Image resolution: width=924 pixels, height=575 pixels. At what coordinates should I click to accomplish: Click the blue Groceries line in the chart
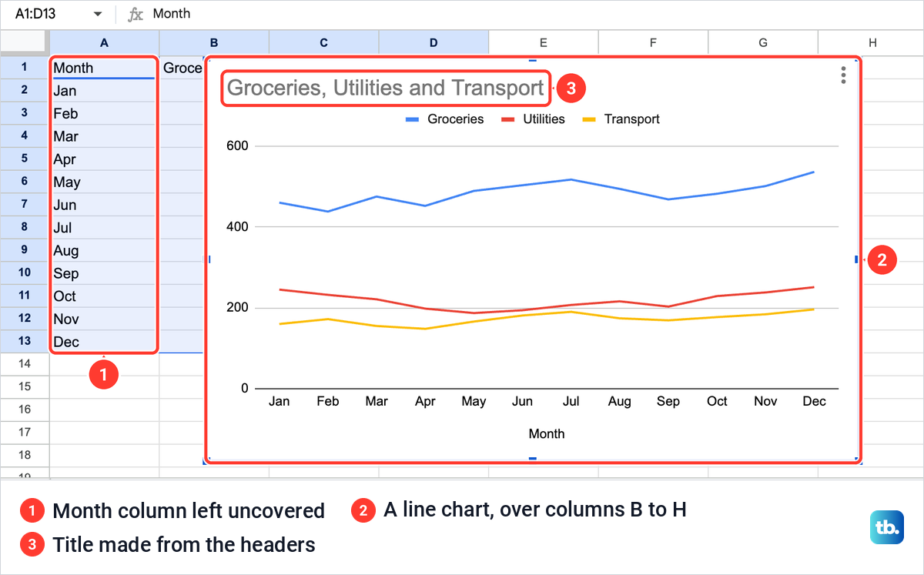click(571, 179)
